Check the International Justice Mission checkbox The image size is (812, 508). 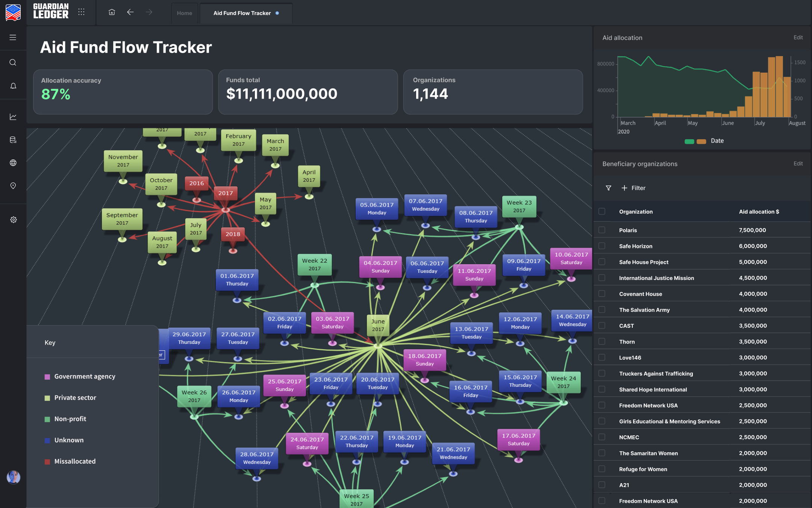[602, 278]
